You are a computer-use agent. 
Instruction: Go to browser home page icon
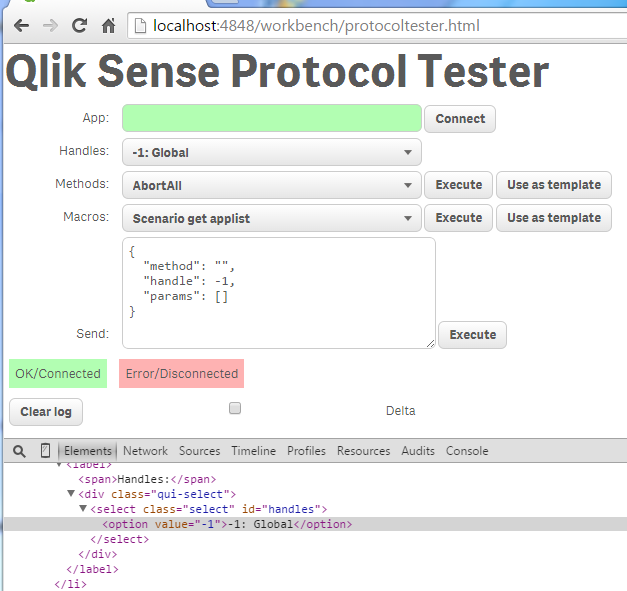109,25
